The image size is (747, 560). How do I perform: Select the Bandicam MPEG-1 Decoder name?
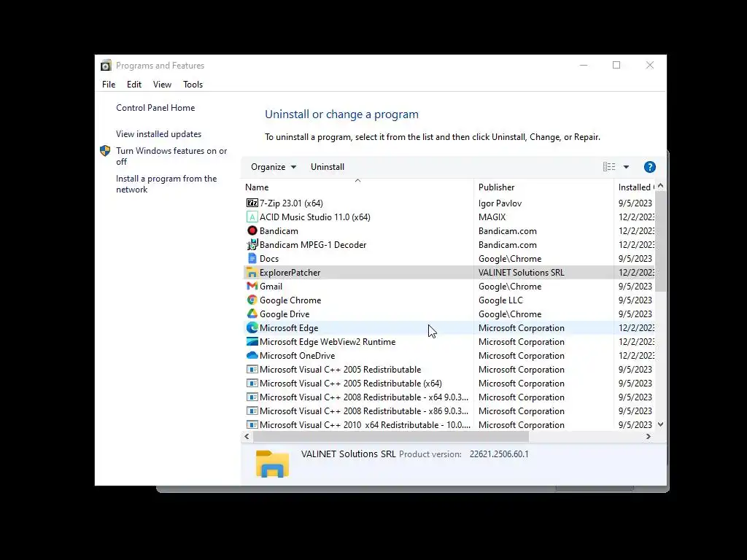(x=312, y=244)
